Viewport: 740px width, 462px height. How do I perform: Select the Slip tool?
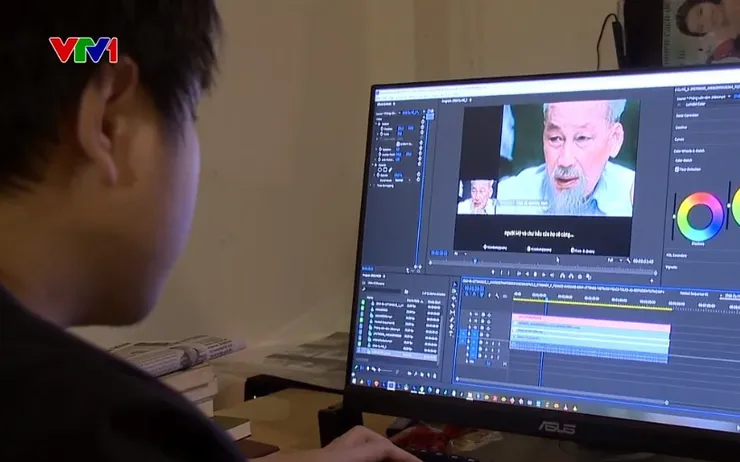pyautogui.click(x=453, y=312)
